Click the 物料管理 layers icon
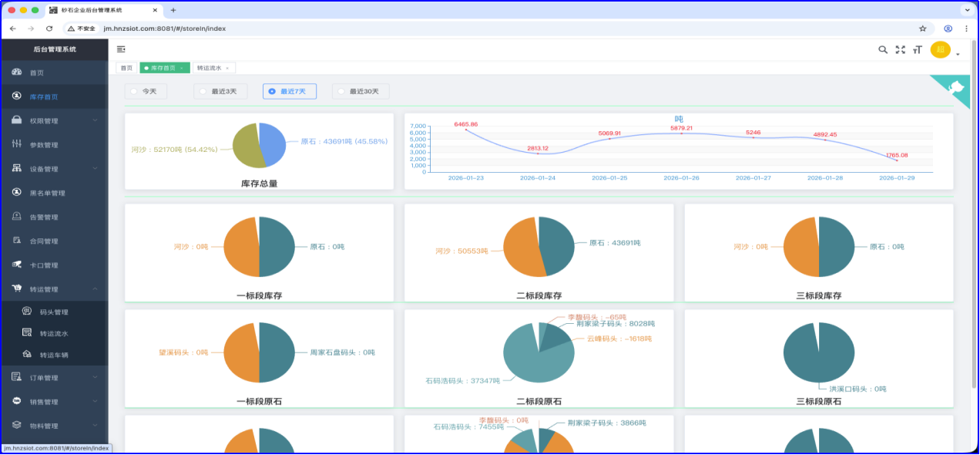The height and width of the screenshot is (455, 980). pos(17,425)
